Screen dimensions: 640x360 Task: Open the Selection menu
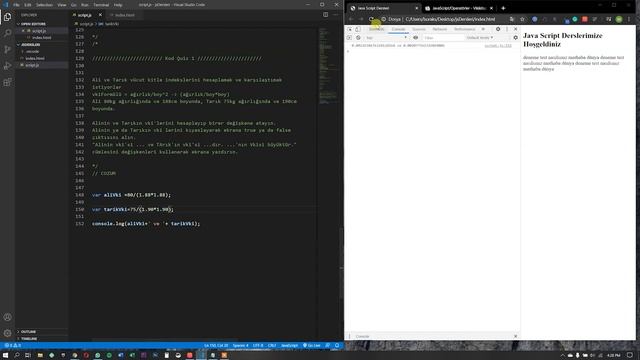click(44, 5)
